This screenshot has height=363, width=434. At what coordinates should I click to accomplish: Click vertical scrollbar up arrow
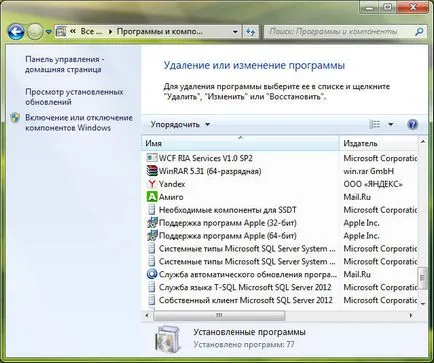pyautogui.click(x=423, y=142)
